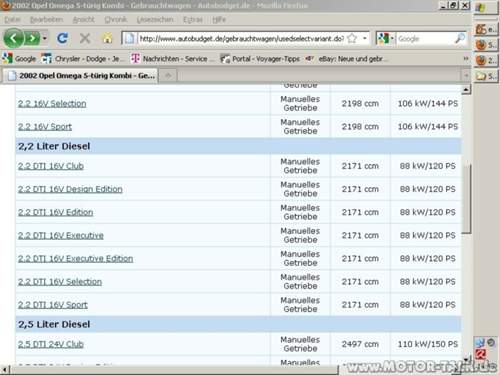The height and width of the screenshot is (375, 500).
Task: Open the Lesezeichen menu
Action: coord(155,20)
